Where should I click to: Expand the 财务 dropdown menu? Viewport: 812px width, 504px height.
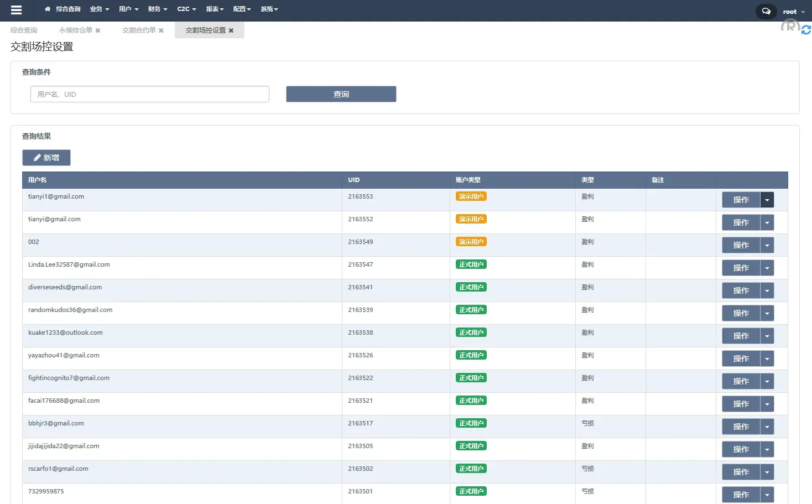(x=157, y=9)
